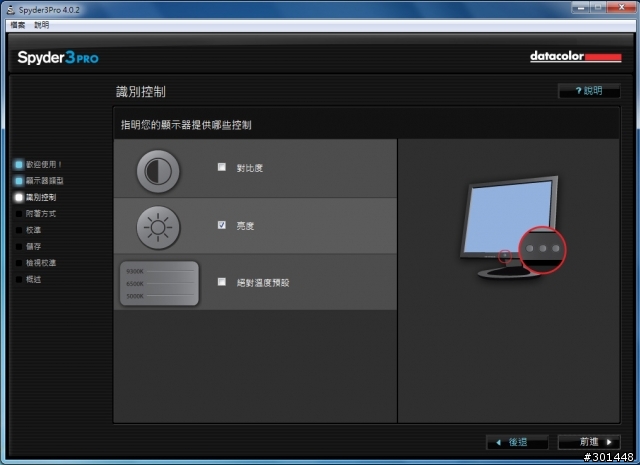Enable the 絕對溫度預設 checkbox
Image resolution: width=640 pixels, height=465 pixels.
(x=222, y=282)
